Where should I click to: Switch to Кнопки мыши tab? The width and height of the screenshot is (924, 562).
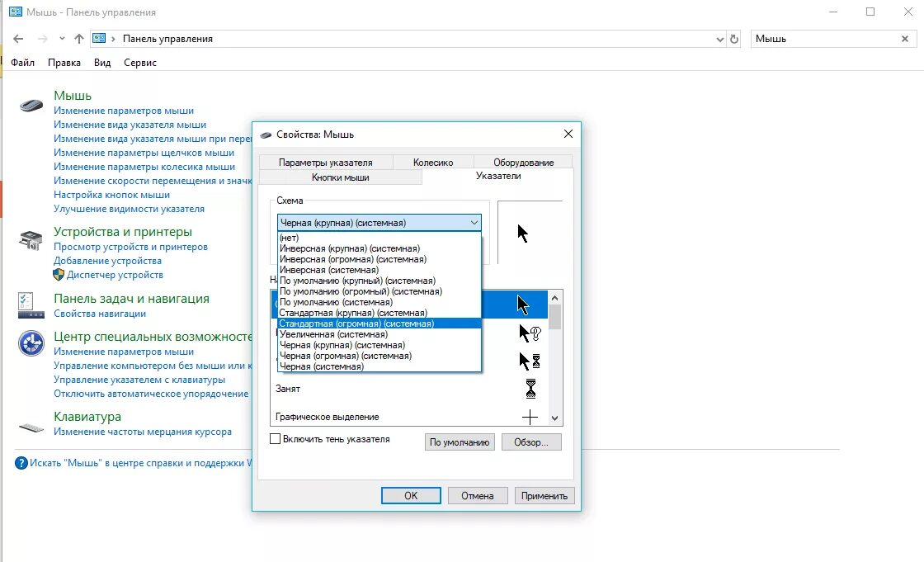[x=341, y=177]
